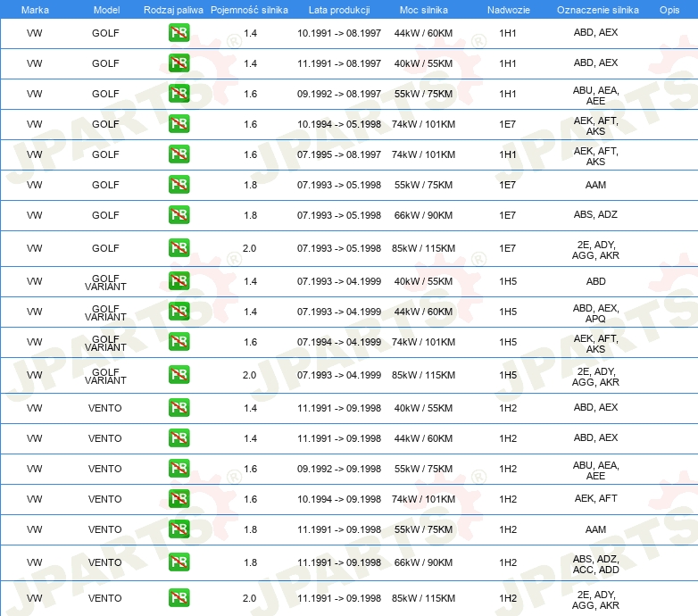
Task: Click 85kW / 115KM in Golf Variant row
Action: coord(423,375)
